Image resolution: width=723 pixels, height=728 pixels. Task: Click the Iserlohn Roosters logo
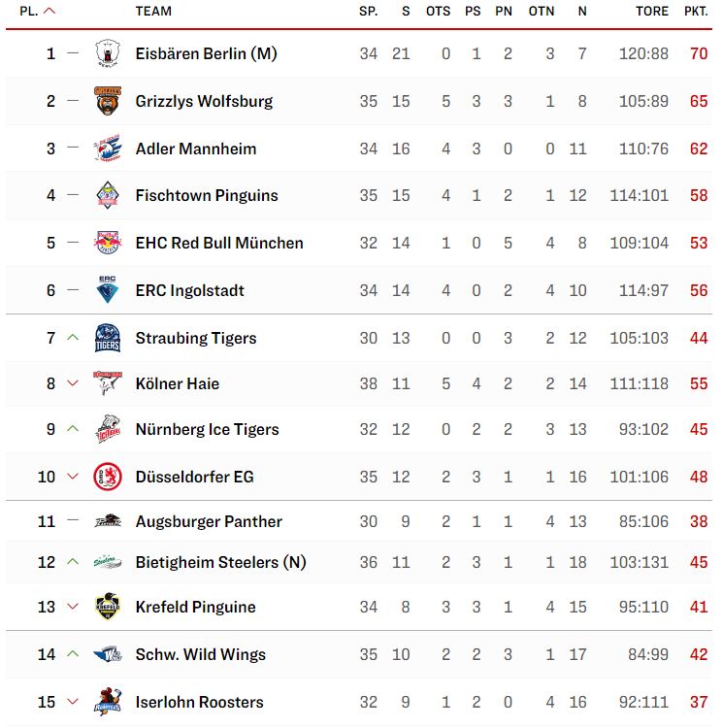tap(108, 702)
